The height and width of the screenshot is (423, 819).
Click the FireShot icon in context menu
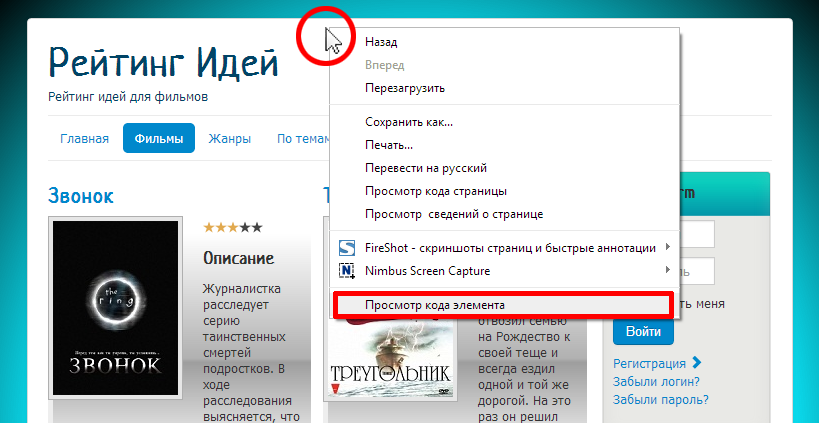pyautogui.click(x=348, y=247)
